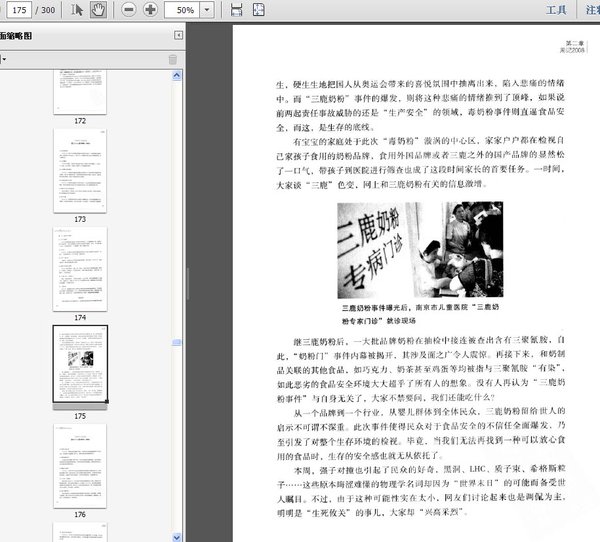The width and height of the screenshot is (600, 542).
Task: Click the fit-width scrolling mode icon
Action: pyautogui.click(x=235, y=10)
